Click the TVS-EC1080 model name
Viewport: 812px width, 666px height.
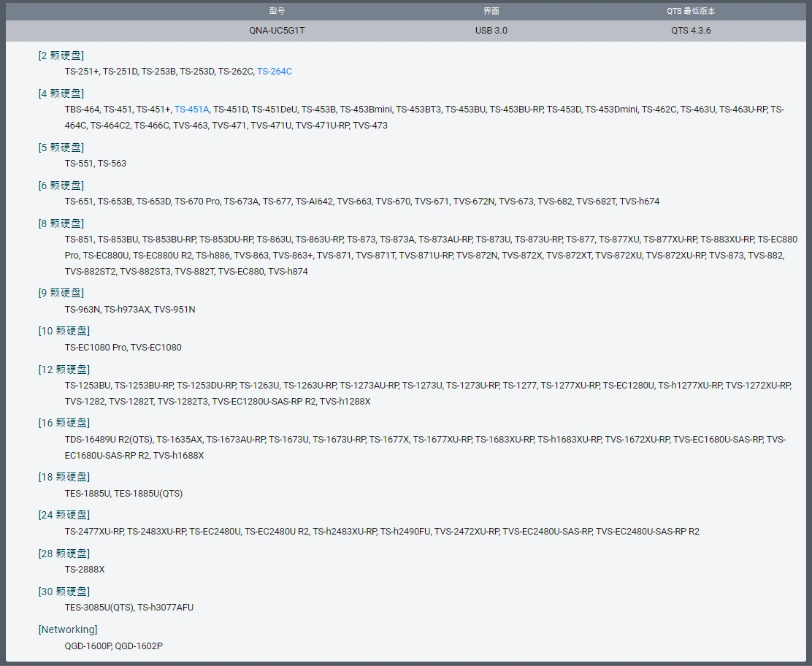coord(156,348)
